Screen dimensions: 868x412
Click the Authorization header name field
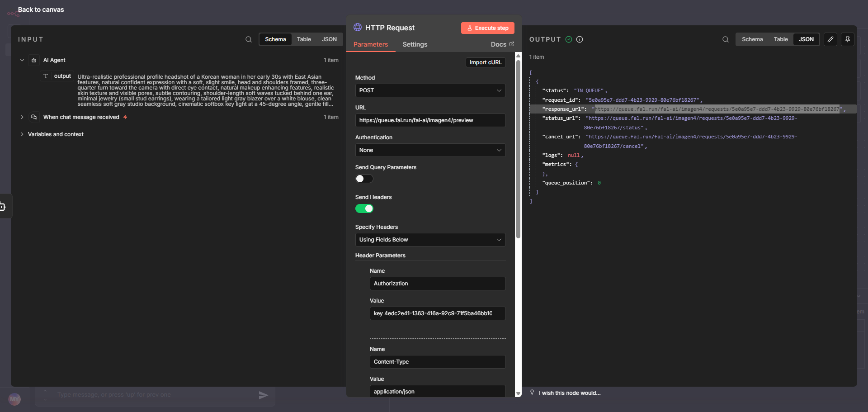[438, 284]
